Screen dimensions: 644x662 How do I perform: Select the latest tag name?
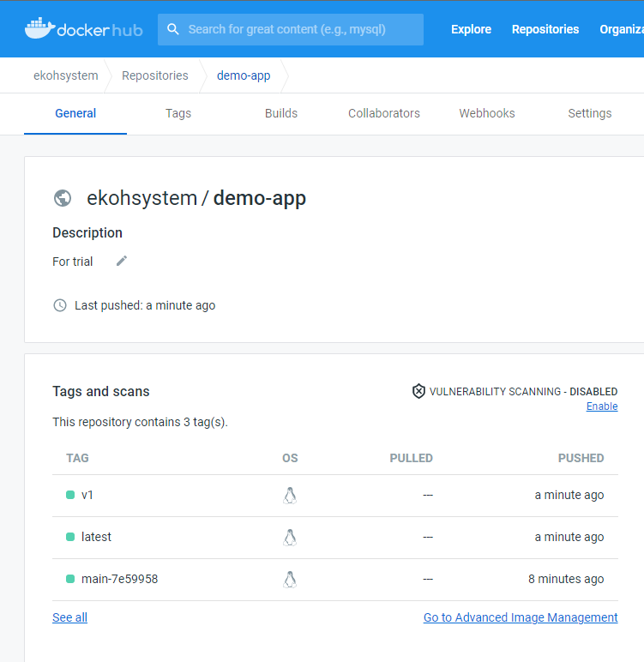click(x=96, y=537)
